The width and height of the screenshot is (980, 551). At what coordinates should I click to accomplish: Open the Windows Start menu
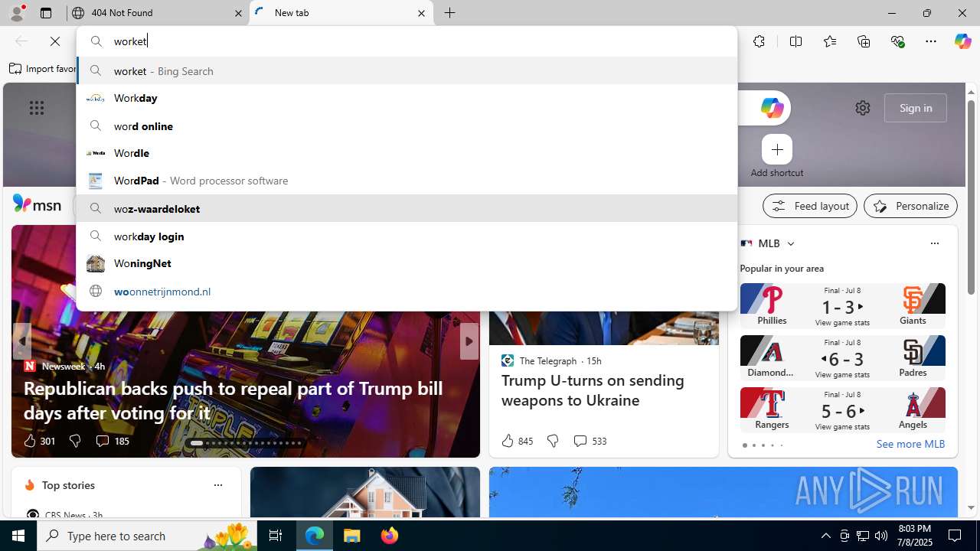click(x=18, y=536)
